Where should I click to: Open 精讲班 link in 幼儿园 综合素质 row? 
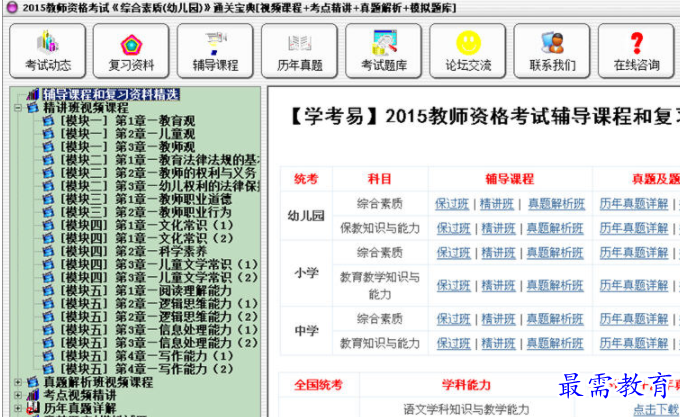[497, 204]
